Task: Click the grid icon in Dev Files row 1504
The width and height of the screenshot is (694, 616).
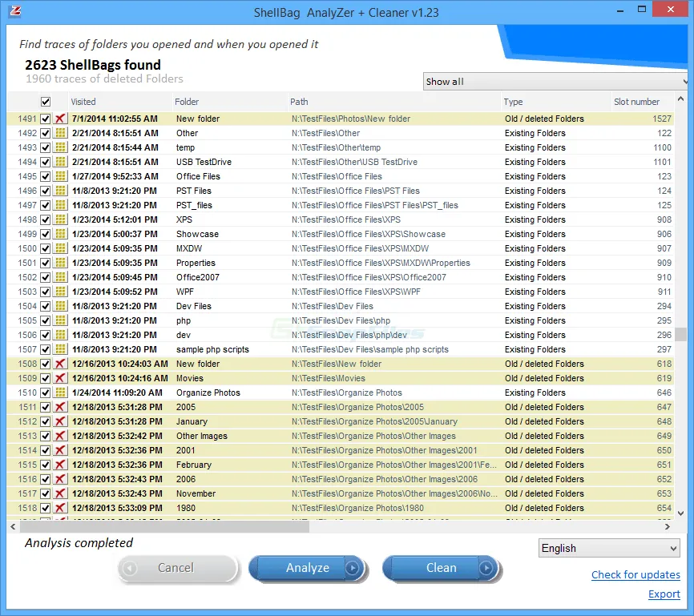Action: tap(60, 306)
